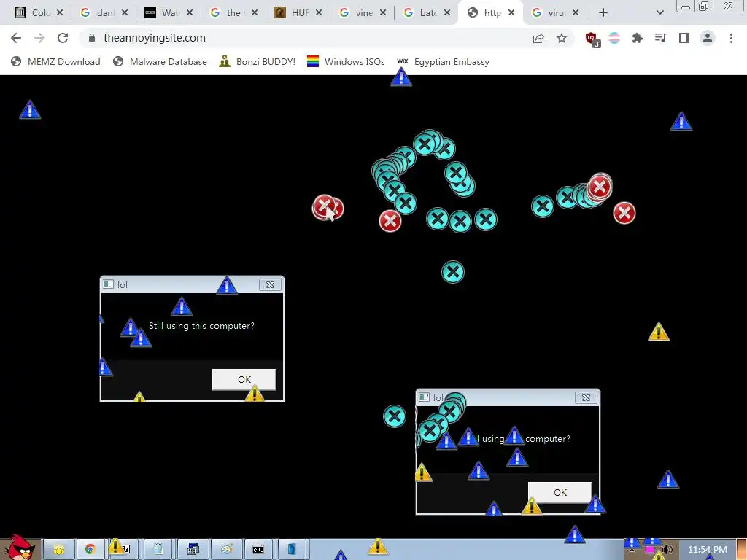Close the active 'http' tab
The image size is (747, 560).
511,13
